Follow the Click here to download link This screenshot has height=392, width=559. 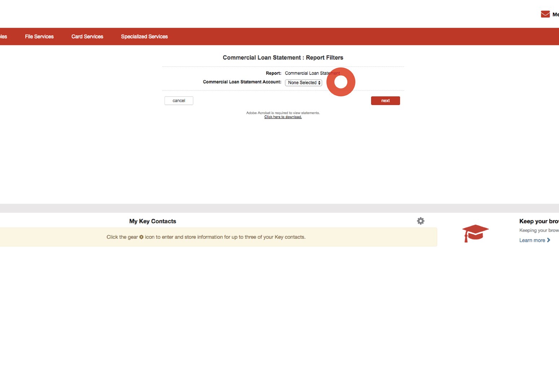coord(283,116)
